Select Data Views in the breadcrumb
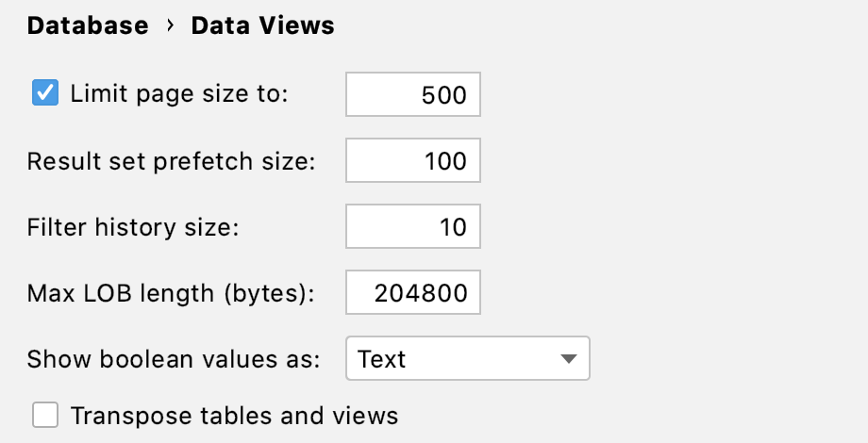The height and width of the screenshot is (443, 868). pyautogui.click(x=262, y=26)
